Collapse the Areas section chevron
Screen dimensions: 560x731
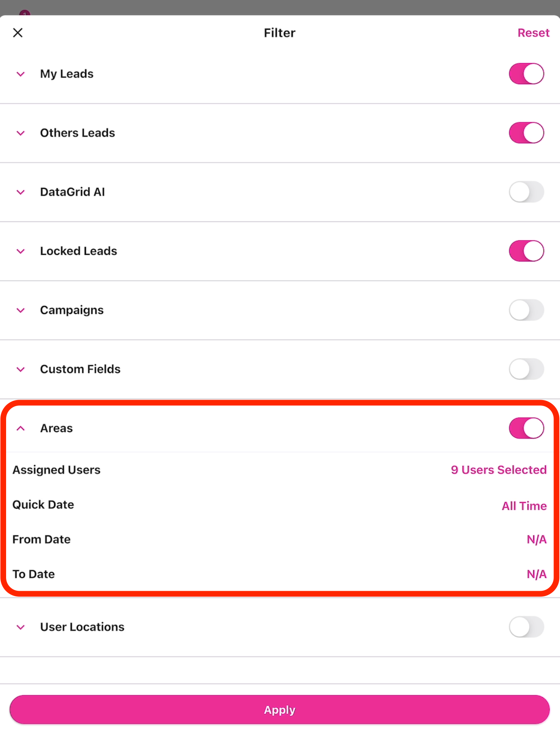21,428
